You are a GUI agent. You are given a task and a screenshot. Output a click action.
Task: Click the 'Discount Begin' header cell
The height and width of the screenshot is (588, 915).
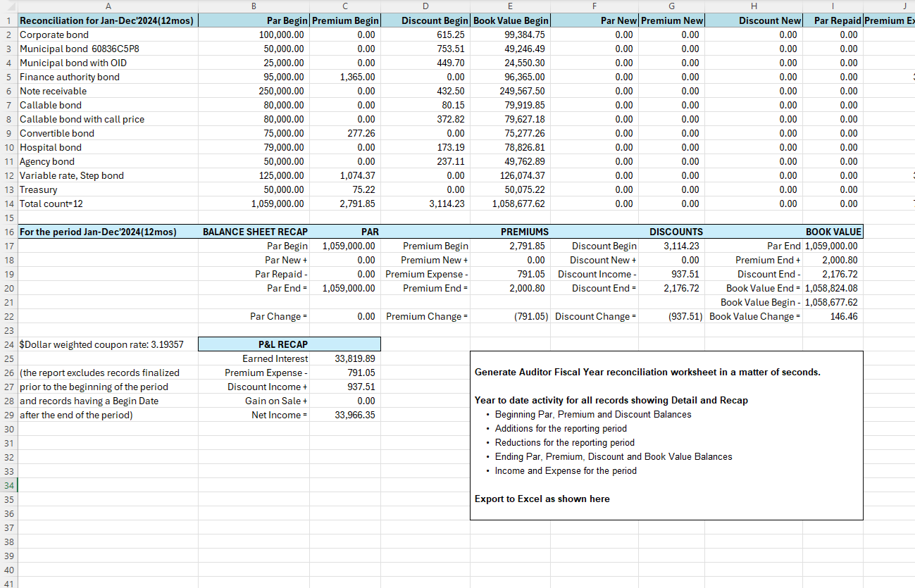coord(426,20)
